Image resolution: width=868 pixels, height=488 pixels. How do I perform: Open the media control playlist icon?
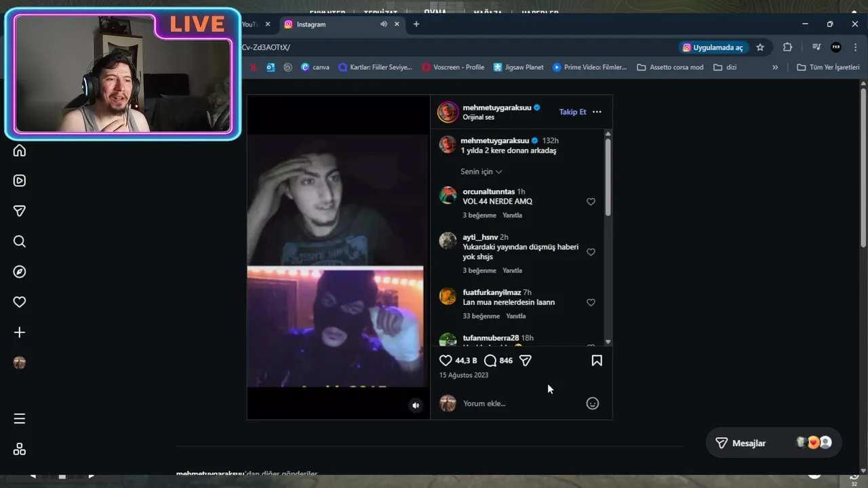pyautogui.click(x=816, y=47)
